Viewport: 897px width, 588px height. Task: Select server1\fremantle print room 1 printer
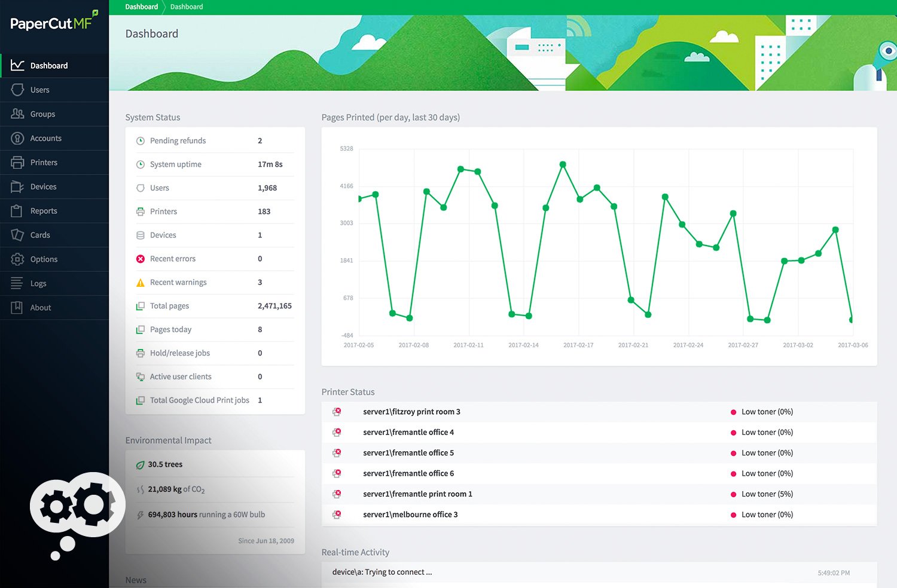click(417, 494)
